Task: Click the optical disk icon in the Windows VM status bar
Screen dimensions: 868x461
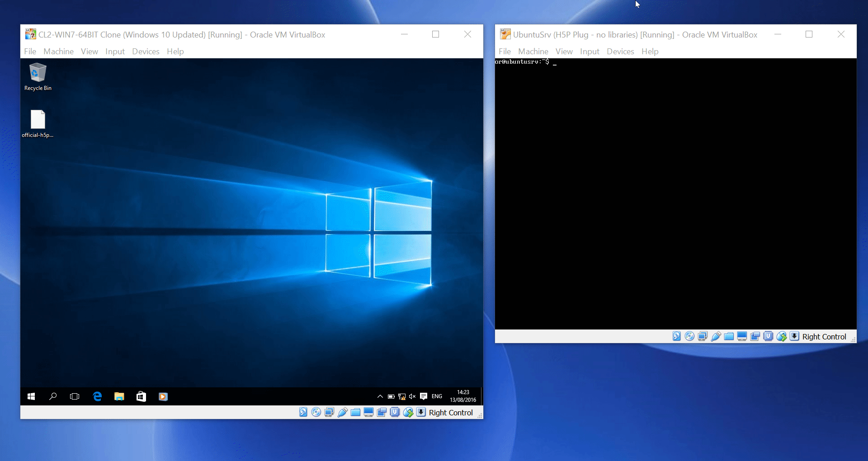Action: 316,412
